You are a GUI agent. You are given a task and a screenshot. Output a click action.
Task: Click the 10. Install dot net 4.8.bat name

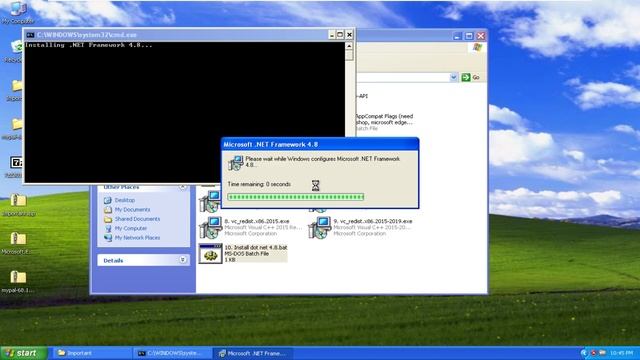point(256,247)
